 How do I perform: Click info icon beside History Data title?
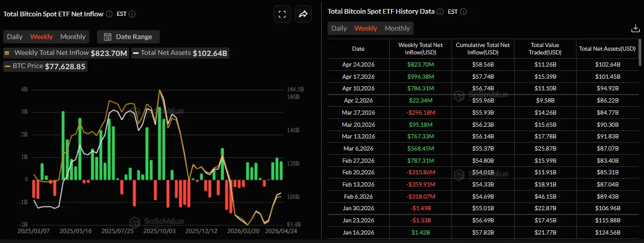click(440, 12)
